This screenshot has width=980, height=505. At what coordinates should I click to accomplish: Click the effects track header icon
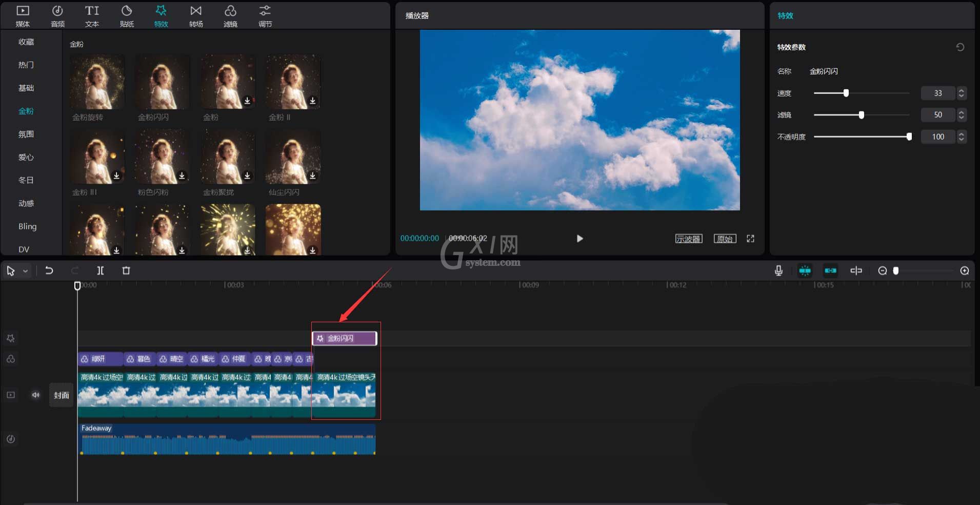pos(11,338)
